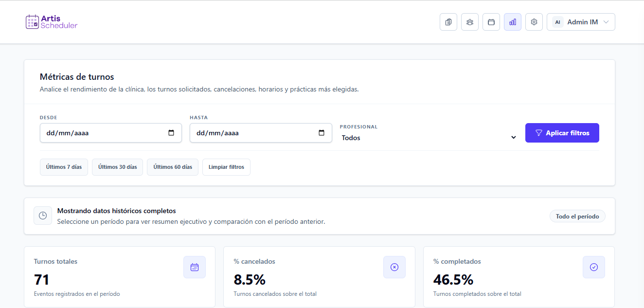Click the completed percentage value 46.5%

click(x=453, y=280)
